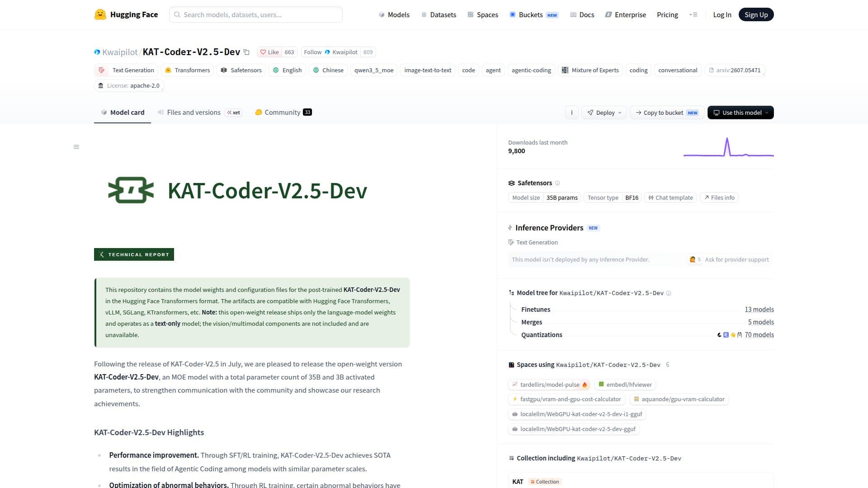
Task: Select the Model card tab
Action: [x=123, y=113]
